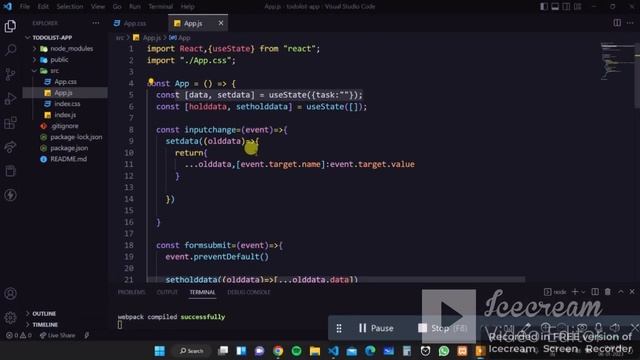Open the Accounts icon in activity bar
Image resolution: width=640 pixels, height=360 pixels.
tap(10, 293)
